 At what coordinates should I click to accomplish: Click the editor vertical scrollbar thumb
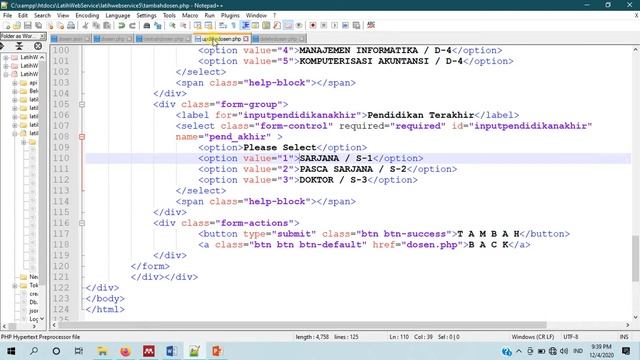(x=636, y=258)
